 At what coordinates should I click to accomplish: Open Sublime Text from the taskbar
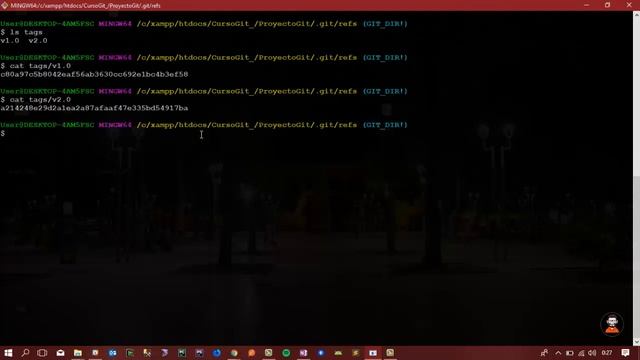point(356,353)
